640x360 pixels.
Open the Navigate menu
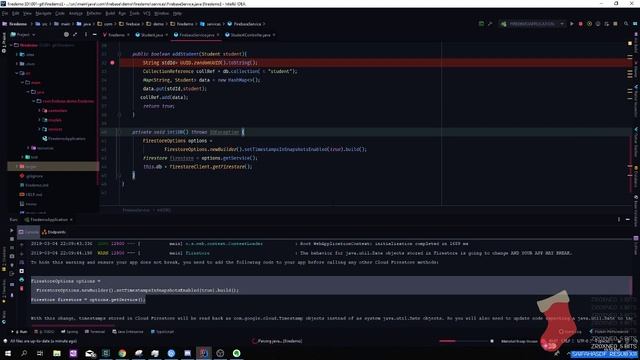click(x=43, y=13)
